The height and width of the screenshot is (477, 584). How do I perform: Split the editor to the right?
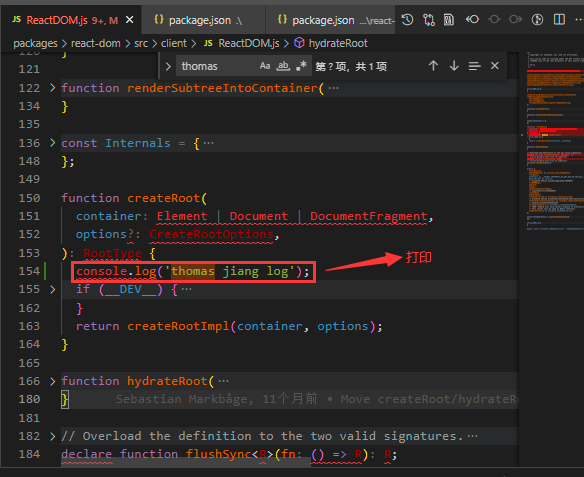click(x=559, y=19)
